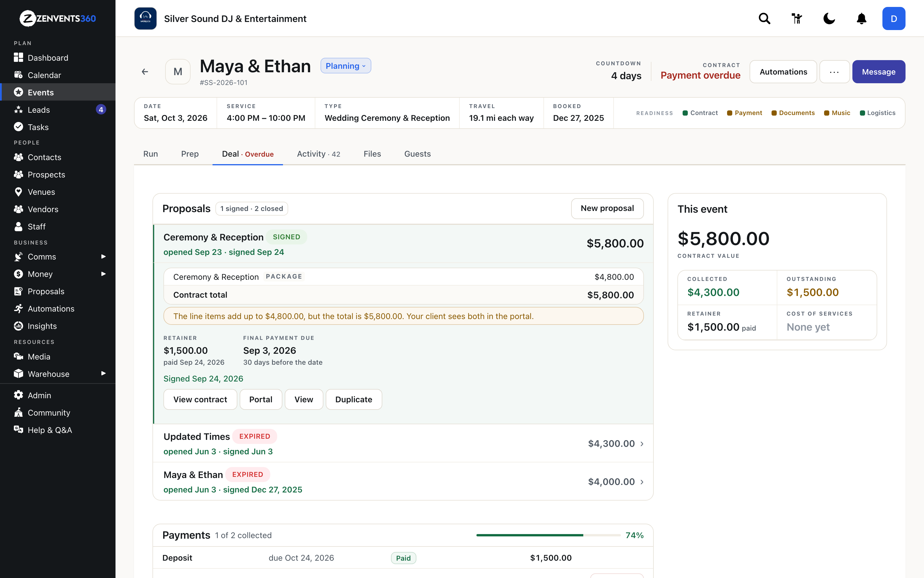Image resolution: width=924 pixels, height=578 pixels.
Task: Switch to the Run tab
Action: [150, 154]
